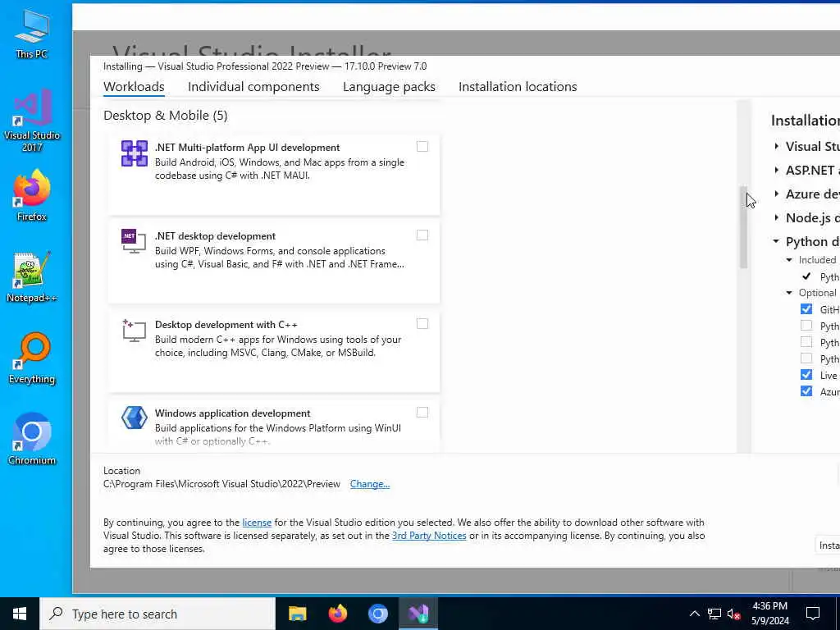The height and width of the screenshot is (630, 840).
Task: Collapse Python development installation details
Action: click(x=776, y=241)
